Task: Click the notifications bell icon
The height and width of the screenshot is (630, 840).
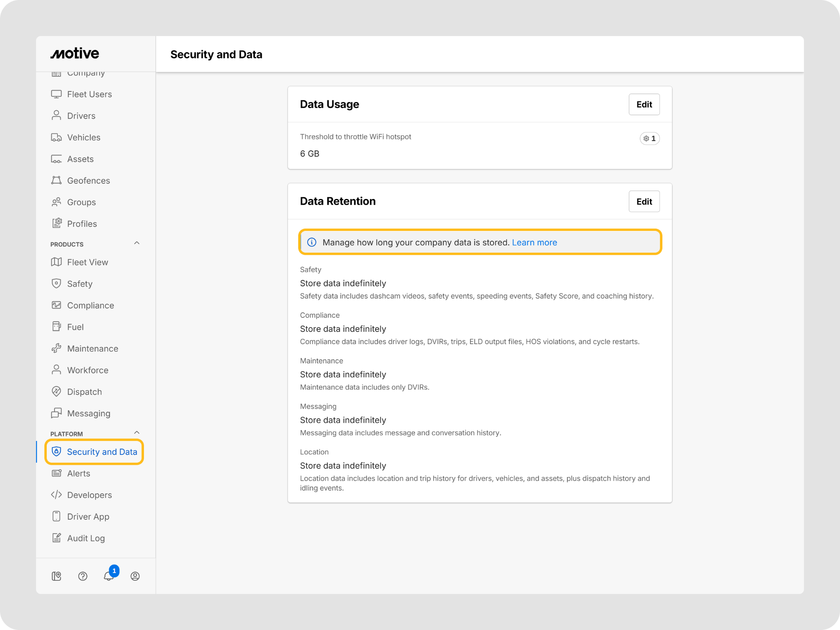Action: [x=109, y=576]
